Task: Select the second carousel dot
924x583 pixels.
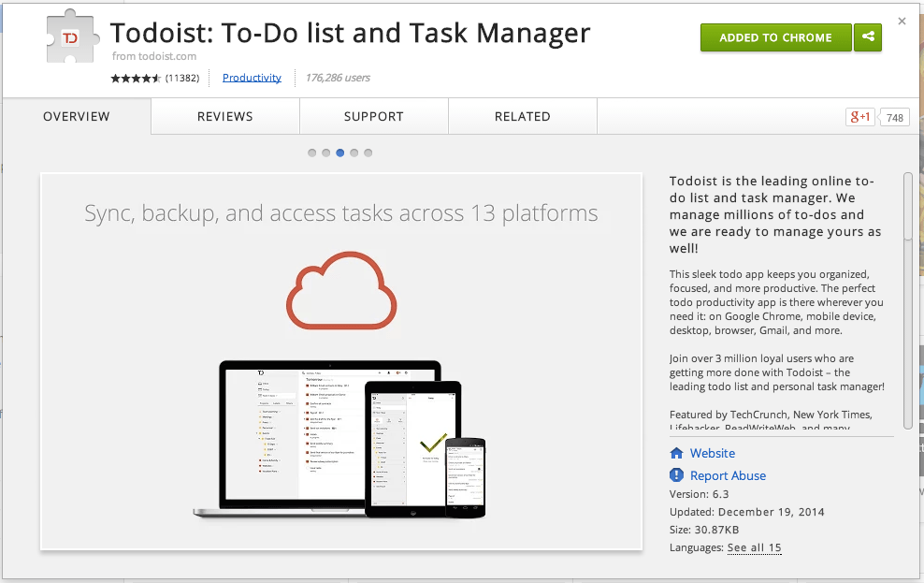Action: [x=326, y=153]
